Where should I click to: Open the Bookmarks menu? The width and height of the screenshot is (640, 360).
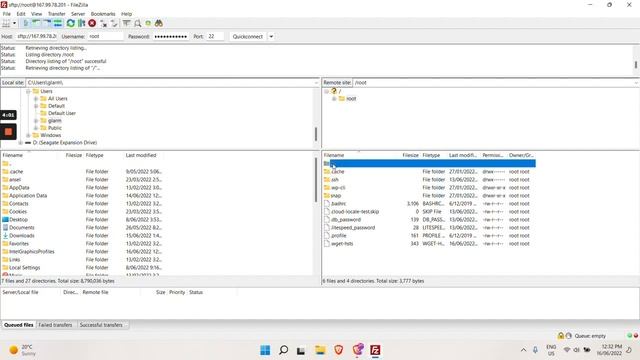click(103, 14)
